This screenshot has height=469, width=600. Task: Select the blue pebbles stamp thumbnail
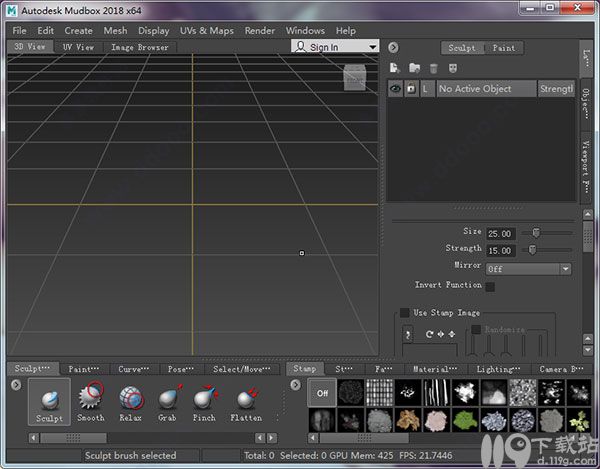click(494, 420)
